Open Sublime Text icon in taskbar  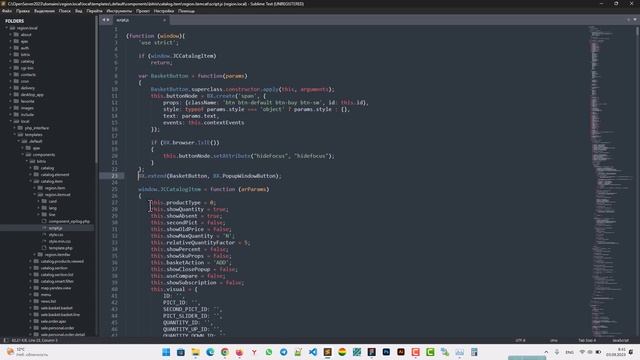click(327, 352)
